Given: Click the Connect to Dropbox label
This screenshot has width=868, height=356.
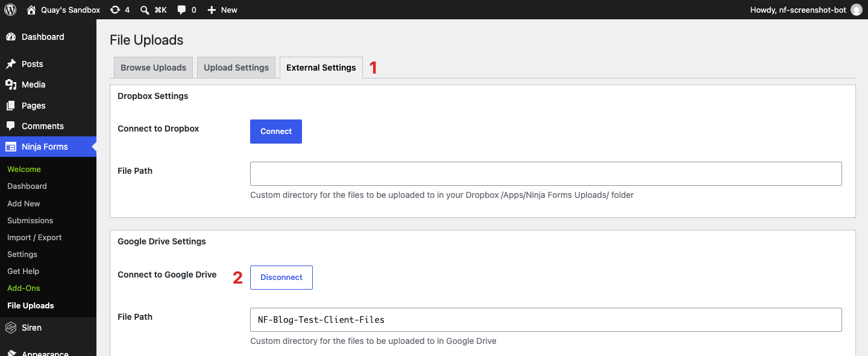Looking at the screenshot, I should (159, 129).
